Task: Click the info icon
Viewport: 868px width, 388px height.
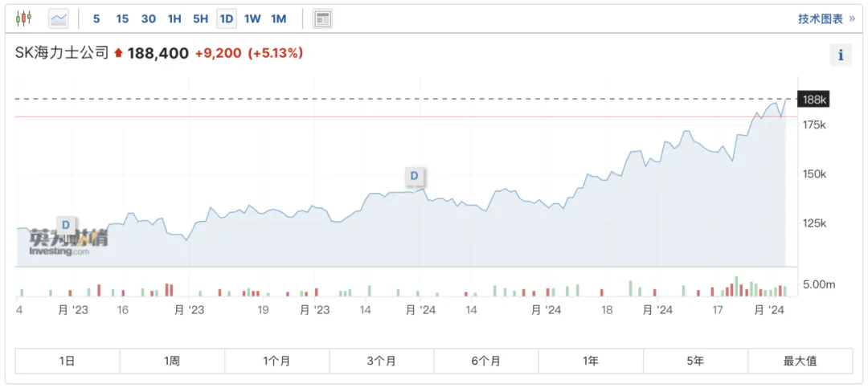Action: pyautogui.click(x=841, y=55)
